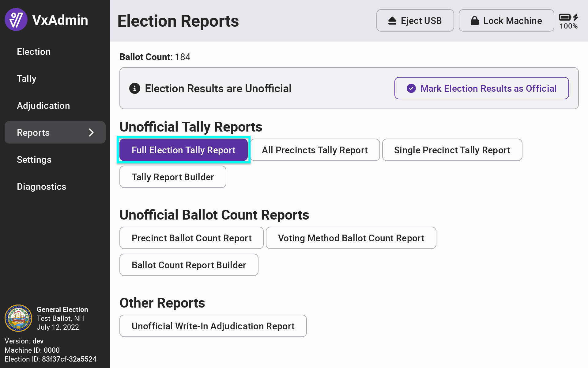Launch the Tally Report Builder
Screen dimensions: 588x368
pyautogui.click(x=173, y=177)
